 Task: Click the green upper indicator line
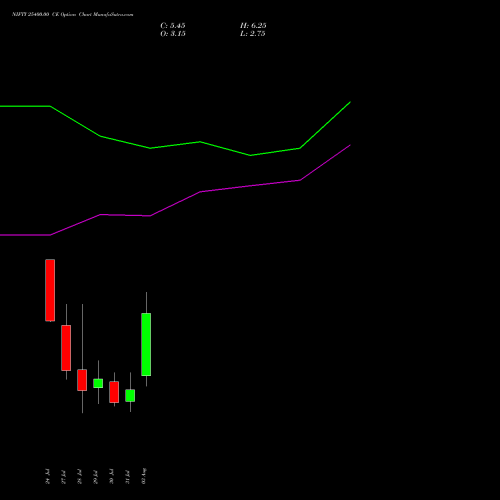(200, 142)
